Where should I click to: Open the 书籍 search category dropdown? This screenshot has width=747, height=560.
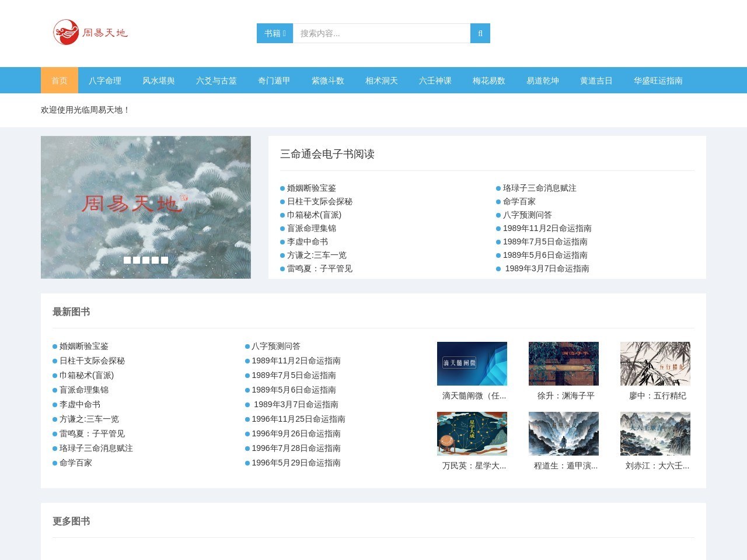tap(275, 33)
